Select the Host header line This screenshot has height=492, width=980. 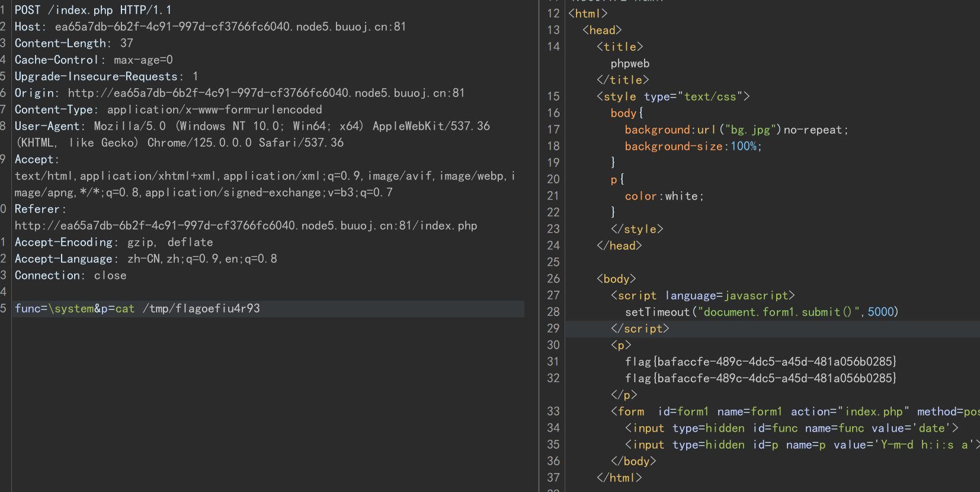210,27
